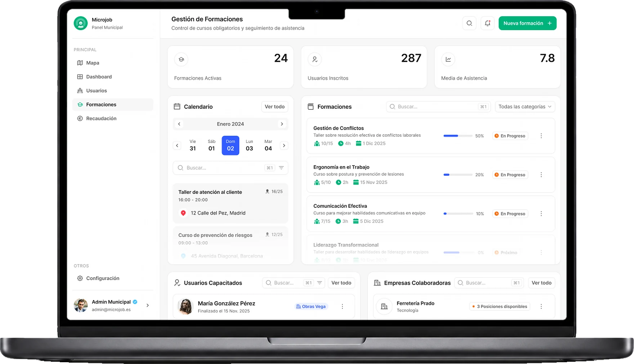Click 3 Posiciones disponibles badge
Screen dimensions: 634x364
[x=500, y=306]
